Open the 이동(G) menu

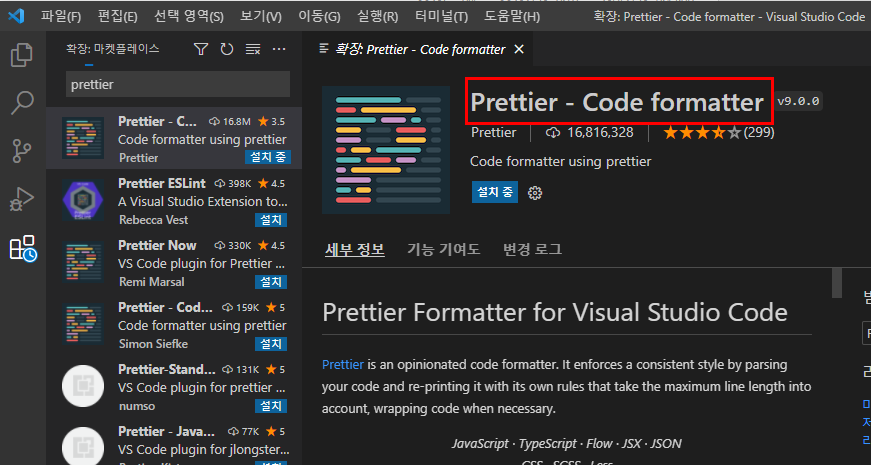(x=319, y=17)
